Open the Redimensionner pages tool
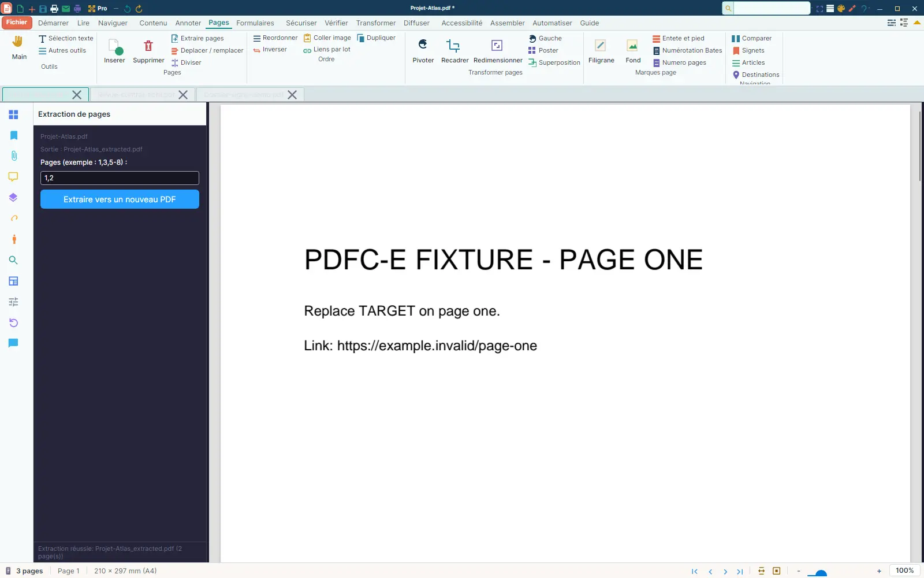The image size is (924, 578). point(497,51)
